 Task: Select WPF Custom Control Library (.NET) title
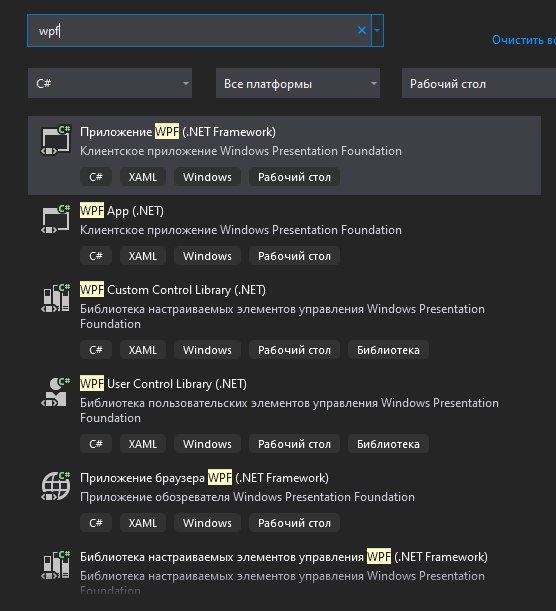pos(173,290)
